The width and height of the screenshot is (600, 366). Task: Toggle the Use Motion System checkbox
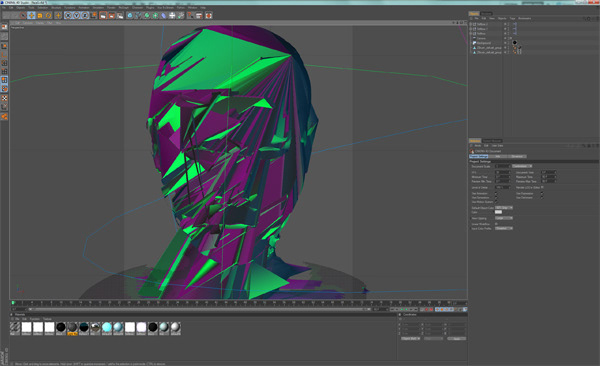point(496,202)
